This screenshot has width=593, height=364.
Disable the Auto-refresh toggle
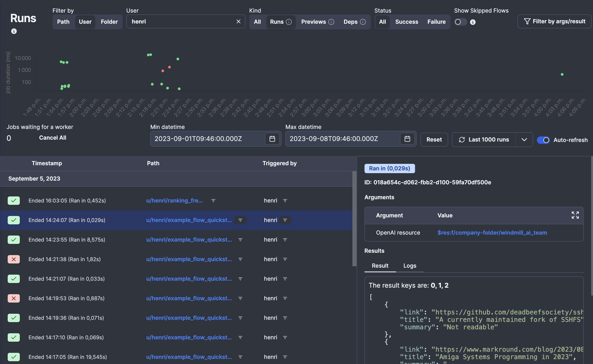pyautogui.click(x=543, y=140)
